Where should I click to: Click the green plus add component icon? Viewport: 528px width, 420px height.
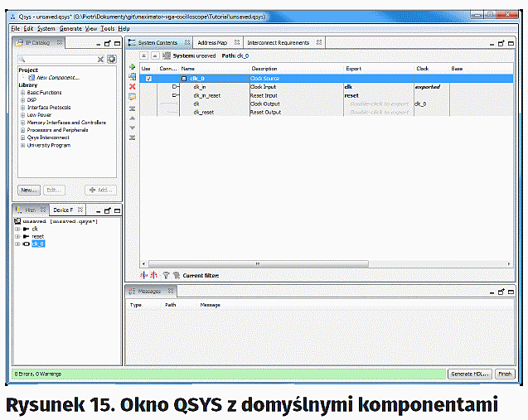tap(132, 66)
